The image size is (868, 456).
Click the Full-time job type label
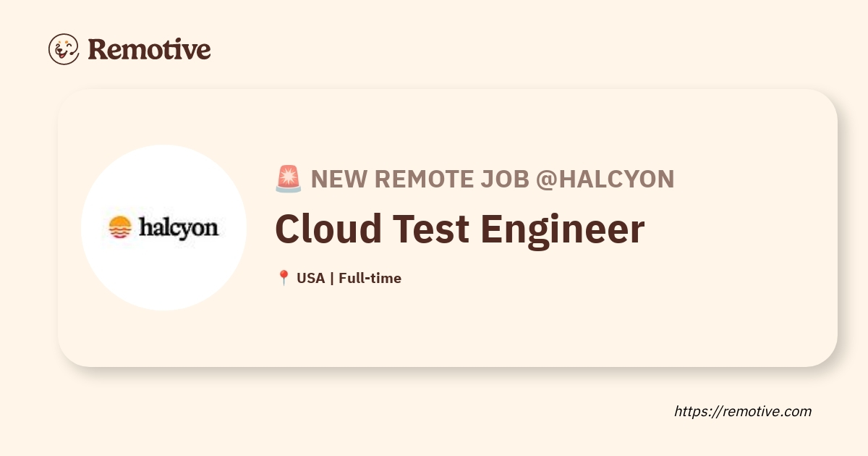click(370, 278)
